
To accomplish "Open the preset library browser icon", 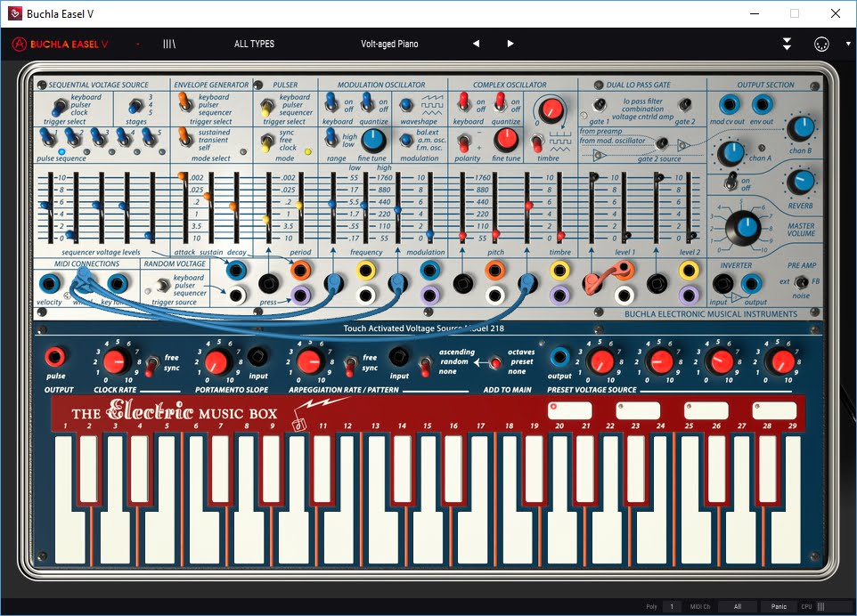I will coord(169,44).
